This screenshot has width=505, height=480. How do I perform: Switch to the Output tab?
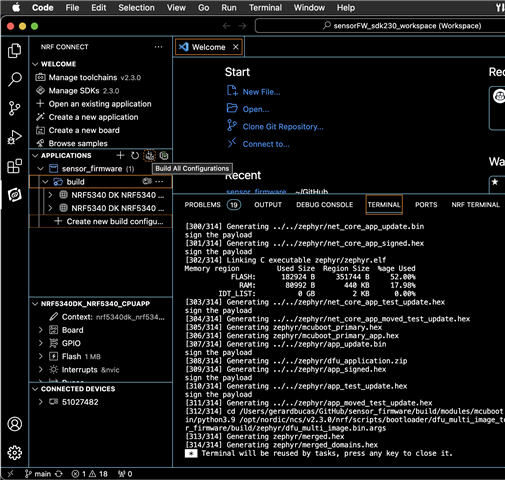click(x=268, y=205)
